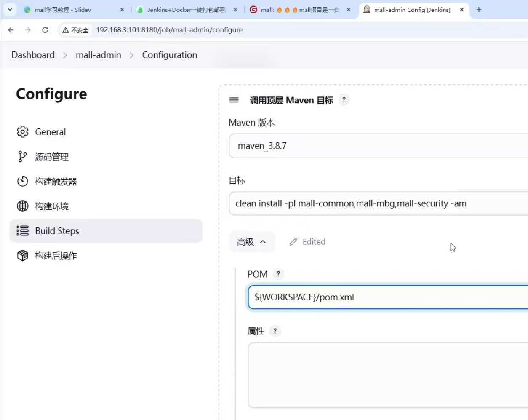
Task: Switch to the mall Gitee tab
Action: pos(300,9)
